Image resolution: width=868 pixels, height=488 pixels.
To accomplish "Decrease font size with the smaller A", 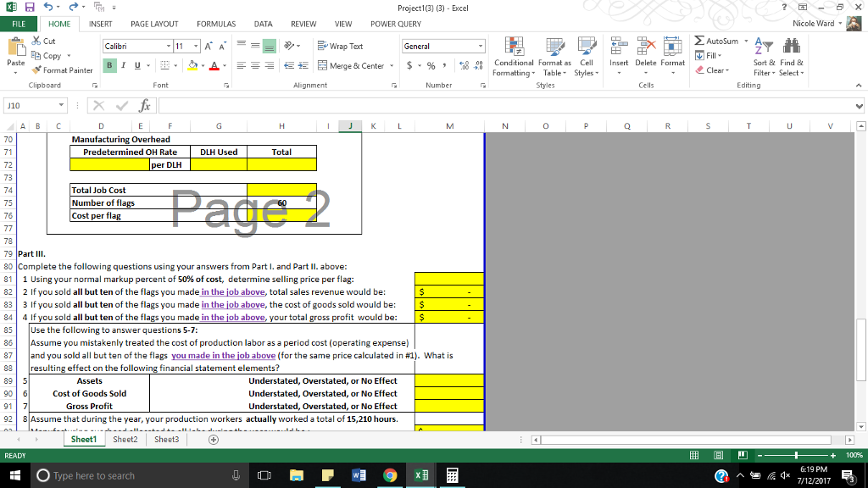I will (x=222, y=47).
